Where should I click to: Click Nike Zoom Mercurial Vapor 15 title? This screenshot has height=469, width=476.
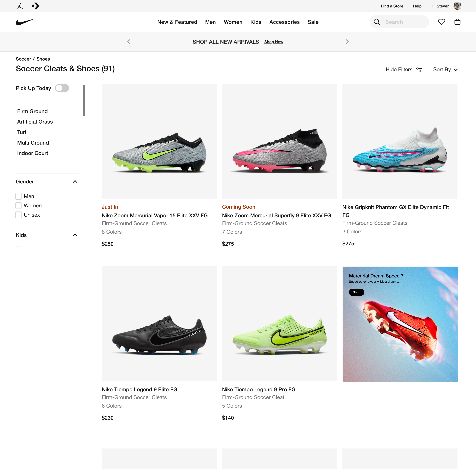click(155, 216)
